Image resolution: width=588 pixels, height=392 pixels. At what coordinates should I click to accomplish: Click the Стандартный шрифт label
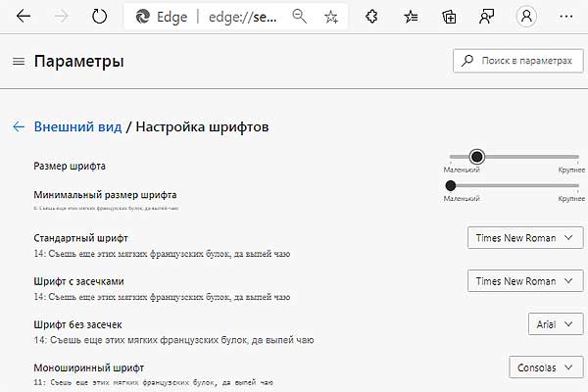click(x=80, y=238)
